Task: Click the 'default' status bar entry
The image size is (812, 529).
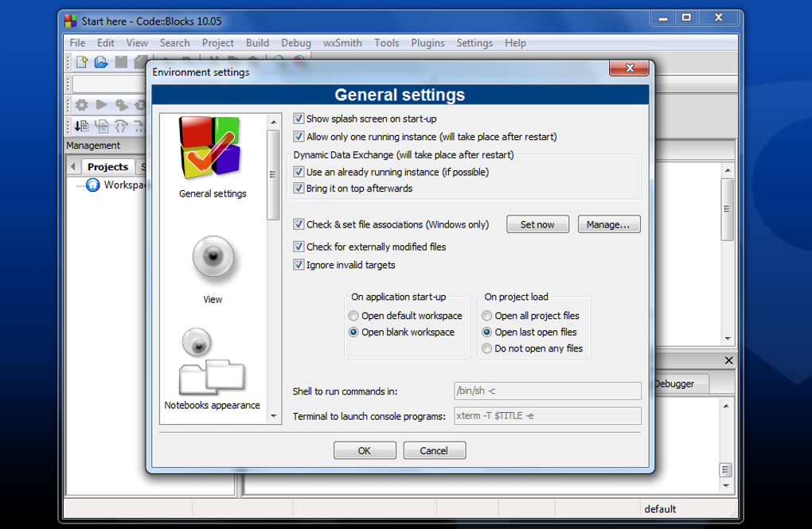Action: [660, 509]
